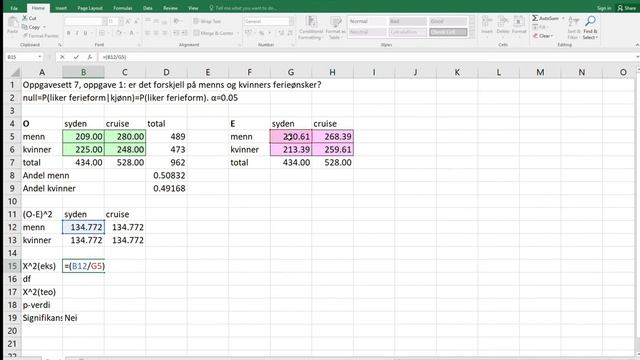Open Conditional Formatting
Viewport: 640px width, 360px height.
pyautogui.click(x=311, y=27)
